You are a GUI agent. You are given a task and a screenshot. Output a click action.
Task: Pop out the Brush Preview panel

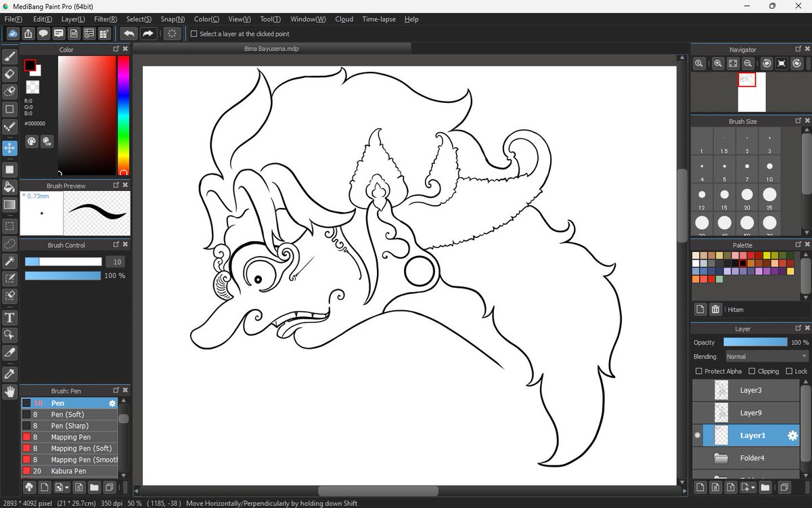click(x=116, y=185)
